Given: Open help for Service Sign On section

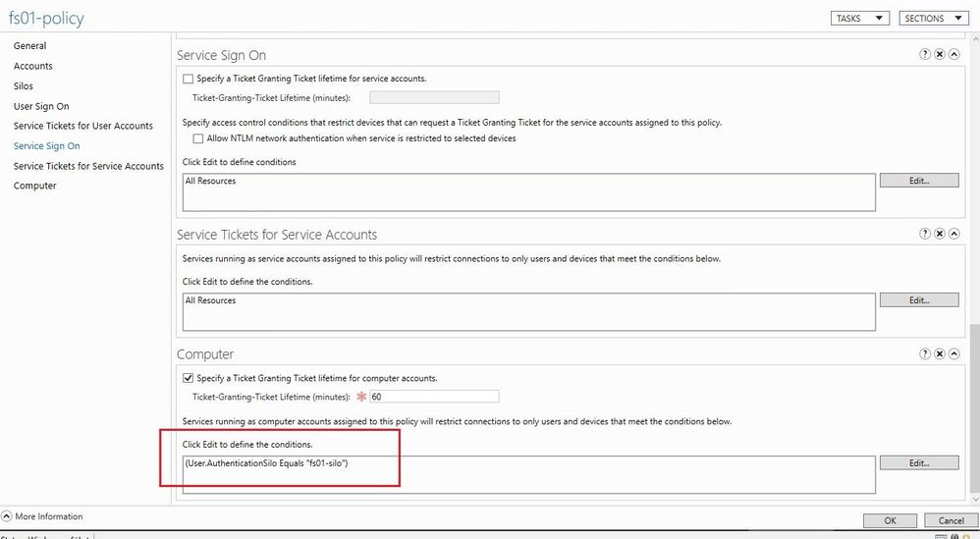Looking at the screenshot, I should pyautogui.click(x=925, y=54).
